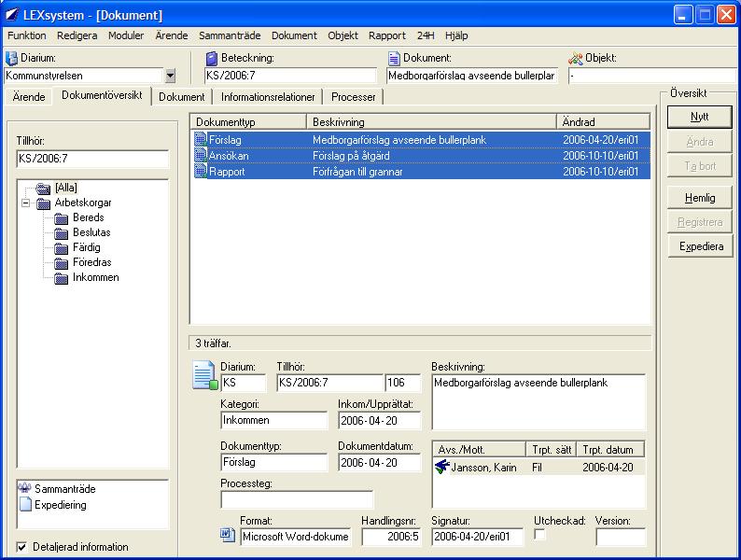Open the 24H menu
The width and height of the screenshot is (741, 560).
(426, 35)
